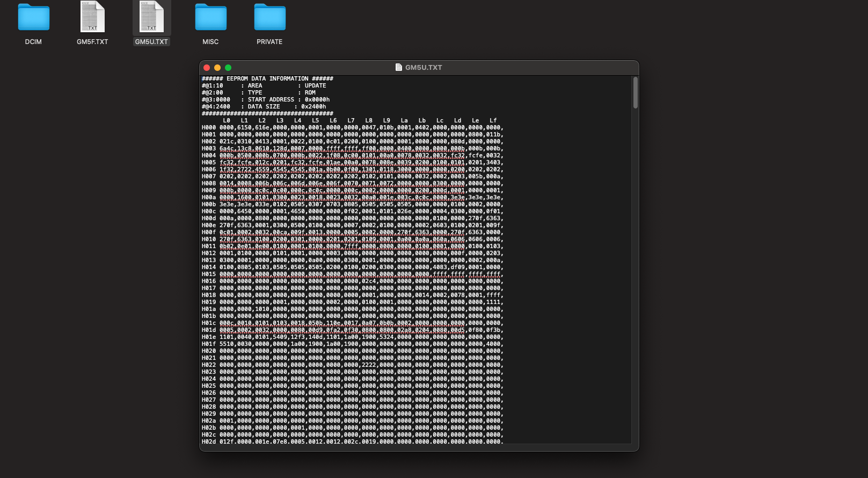Click the H019 row label

click(209, 302)
